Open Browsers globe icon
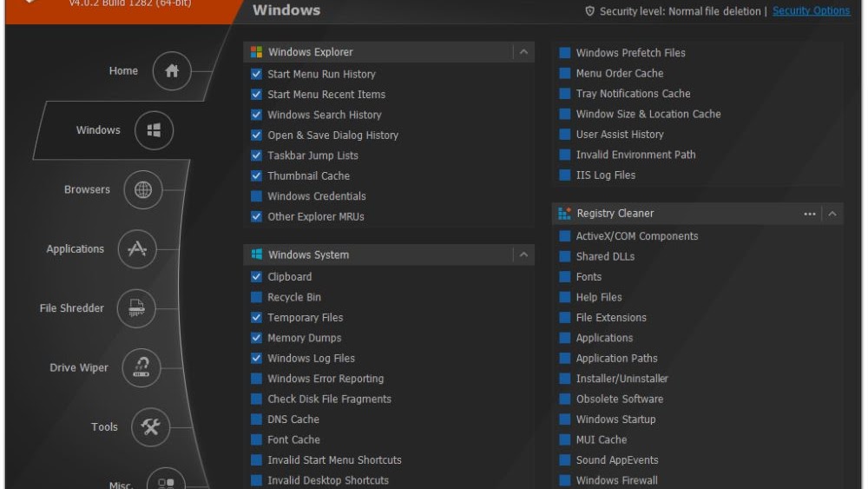 pyautogui.click(x=143, y=189)
